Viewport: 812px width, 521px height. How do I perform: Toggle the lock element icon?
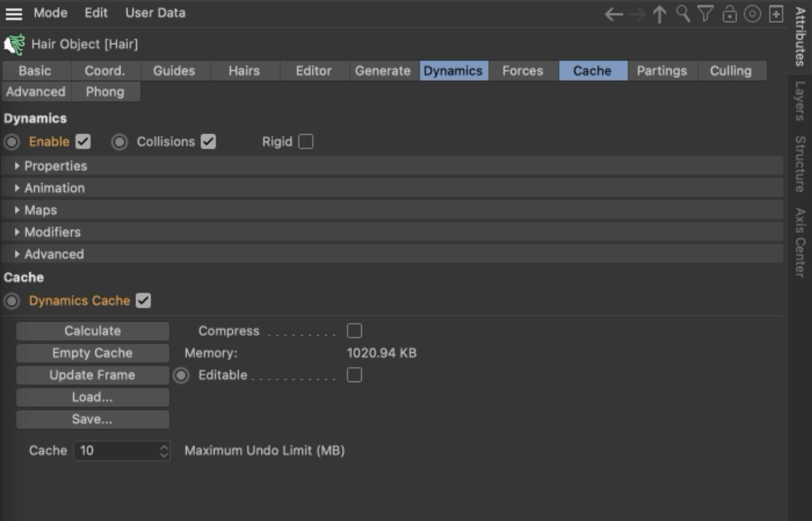pos(729,14)
